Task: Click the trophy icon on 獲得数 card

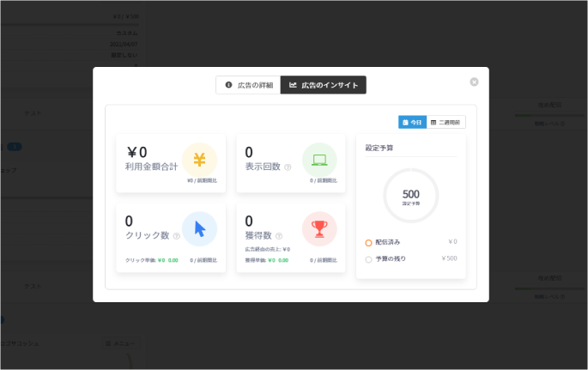Action: point(319,228)
